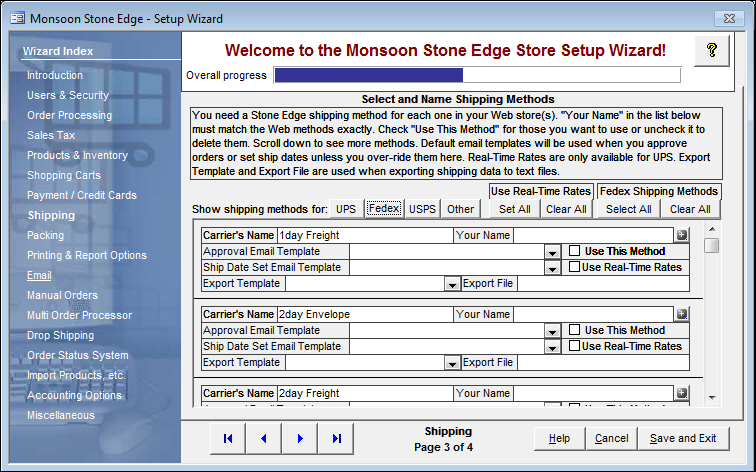Click scroll up arrow of methods list
The width and height of the screenshot is (756, 472).
pos(712,229)
